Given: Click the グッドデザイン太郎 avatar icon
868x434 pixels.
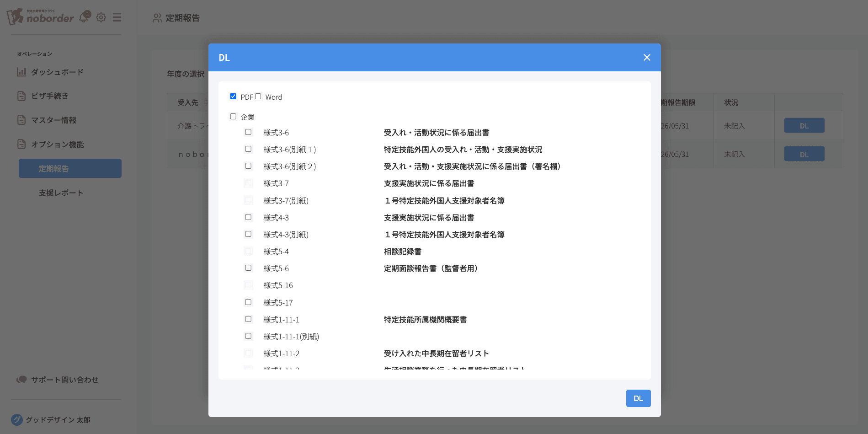Looking at the screenshot, I should [17, 420].
